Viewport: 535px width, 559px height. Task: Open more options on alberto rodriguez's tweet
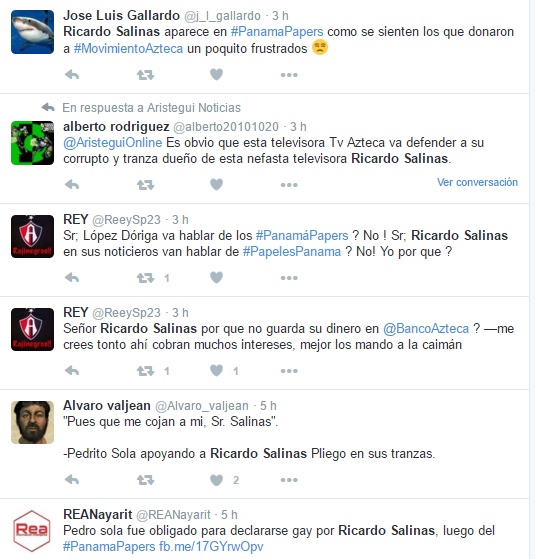(289, 185)
